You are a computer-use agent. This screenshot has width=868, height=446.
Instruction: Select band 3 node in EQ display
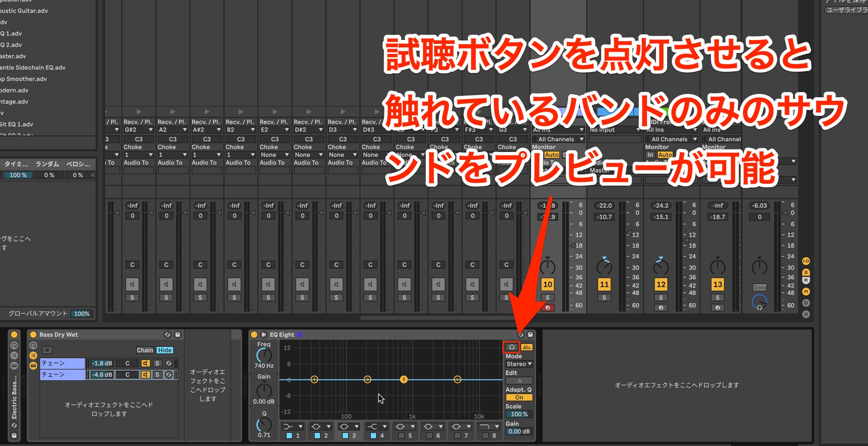[404, 380]
